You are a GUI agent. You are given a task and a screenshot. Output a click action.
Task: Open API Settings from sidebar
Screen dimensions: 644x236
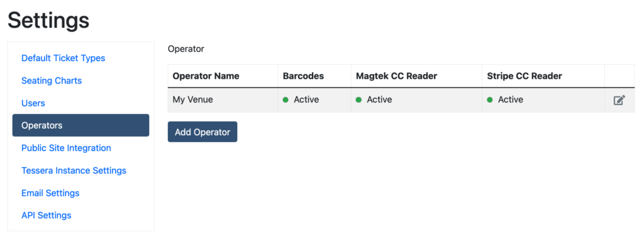pos(47,215)
